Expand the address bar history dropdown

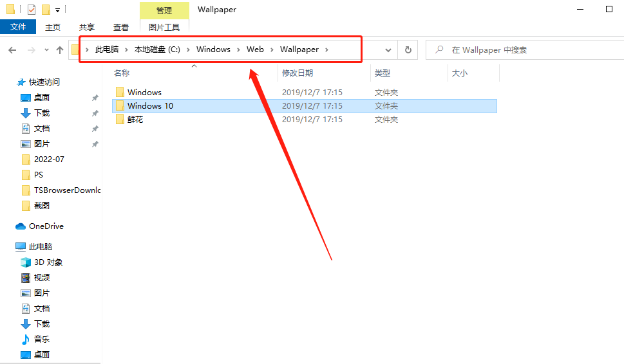tap(388, 50)
